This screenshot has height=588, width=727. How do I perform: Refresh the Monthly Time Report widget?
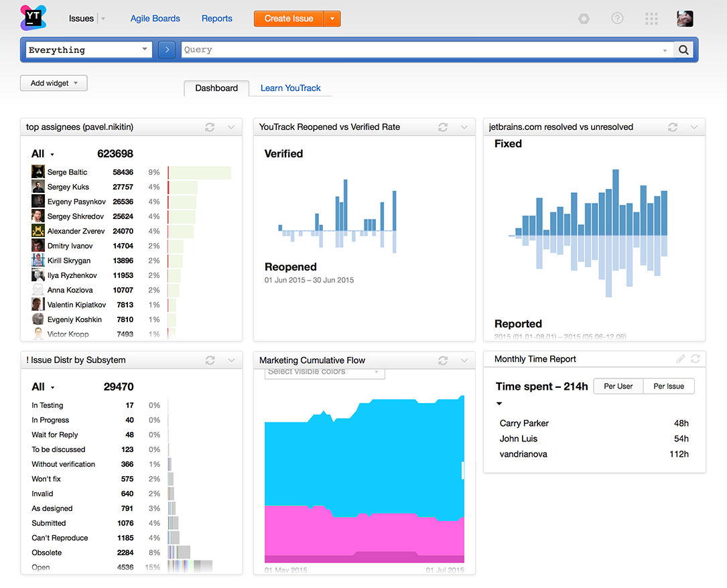click(696, 359)
